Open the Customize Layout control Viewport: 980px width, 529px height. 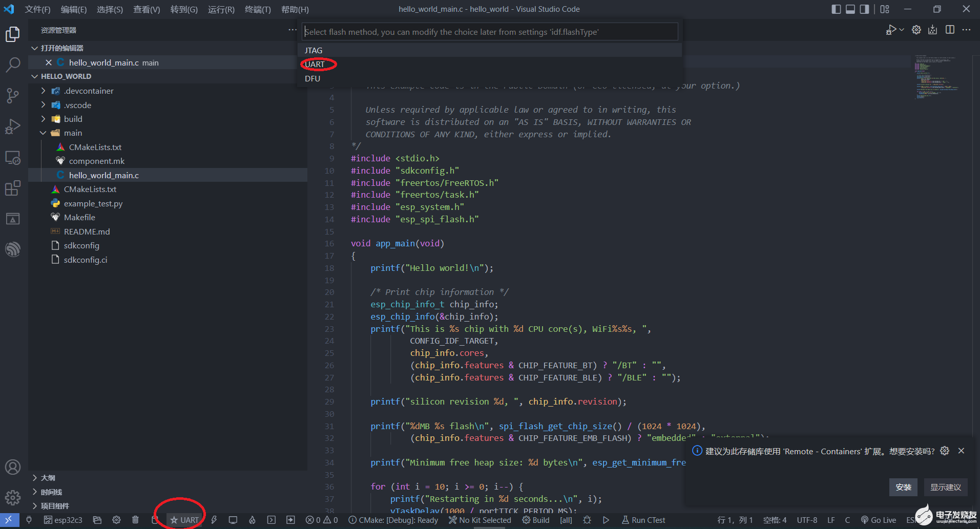tap(885, 9)
